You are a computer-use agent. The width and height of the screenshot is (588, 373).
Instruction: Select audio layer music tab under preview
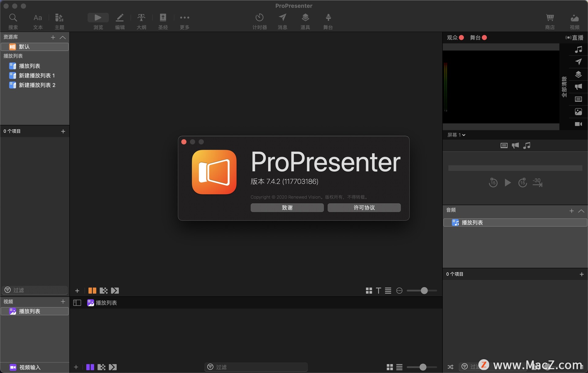(527, 145)
